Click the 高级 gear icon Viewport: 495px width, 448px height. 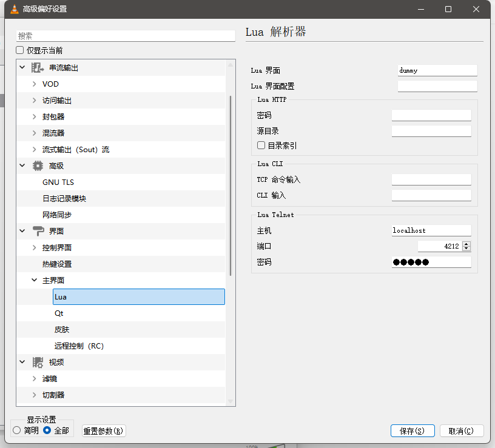pyautogui.click(x=38, y=165)
